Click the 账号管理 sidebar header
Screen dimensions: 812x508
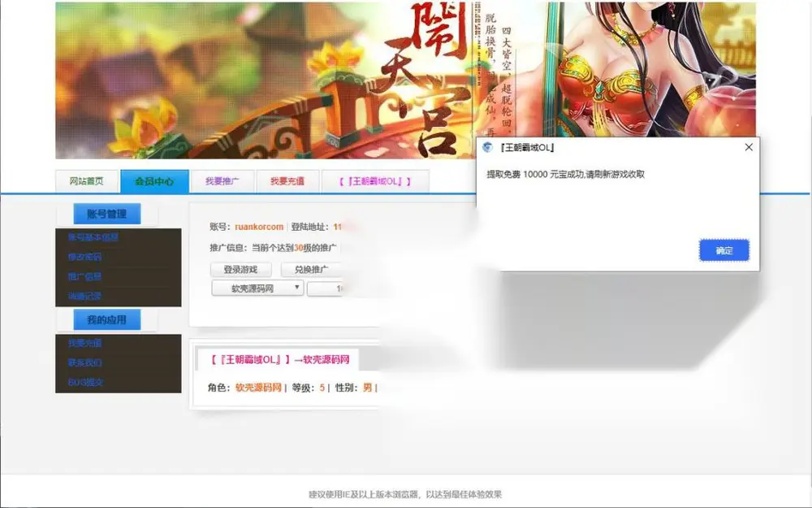[106, 214]
